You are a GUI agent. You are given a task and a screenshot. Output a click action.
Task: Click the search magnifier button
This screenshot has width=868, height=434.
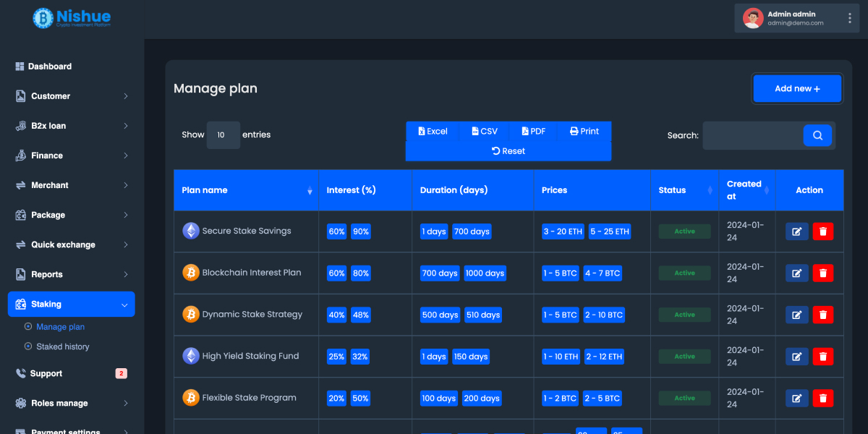[817, 135]
